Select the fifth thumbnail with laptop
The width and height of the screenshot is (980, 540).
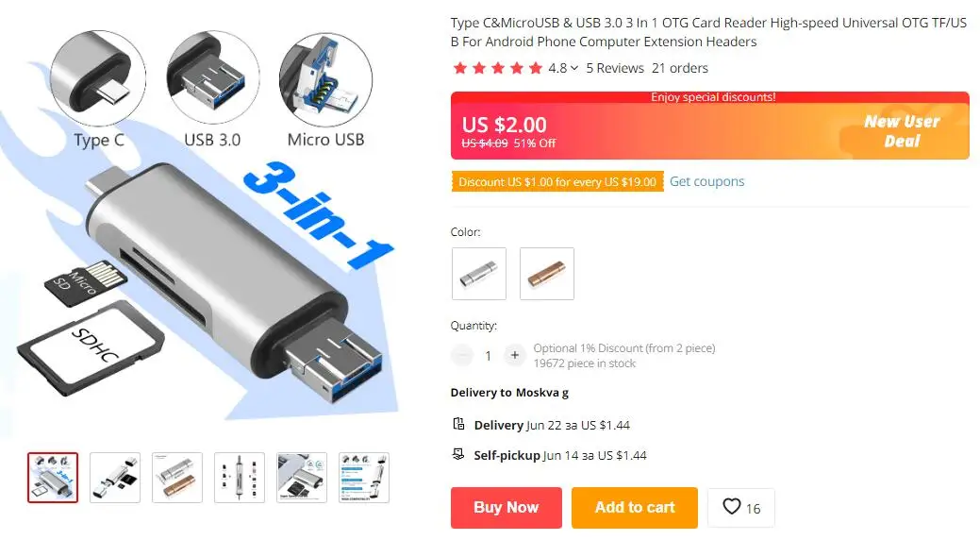click(302, 478)
